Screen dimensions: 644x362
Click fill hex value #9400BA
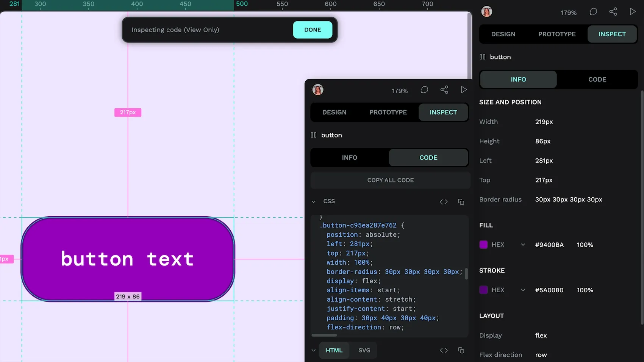549,245
